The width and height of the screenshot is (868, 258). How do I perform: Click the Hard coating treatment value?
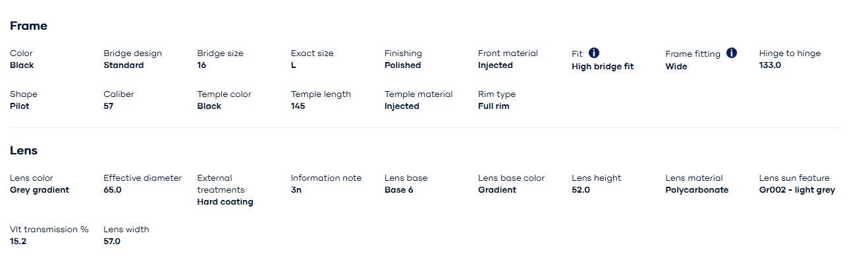pyautogui.click(x=225, y=201)
